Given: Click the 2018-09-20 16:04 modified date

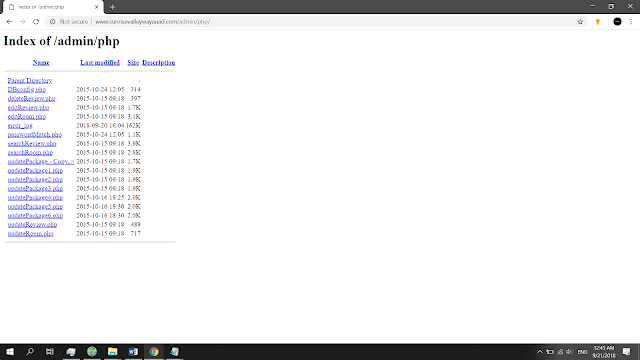Looking at the screenshot, I should 100,125.
